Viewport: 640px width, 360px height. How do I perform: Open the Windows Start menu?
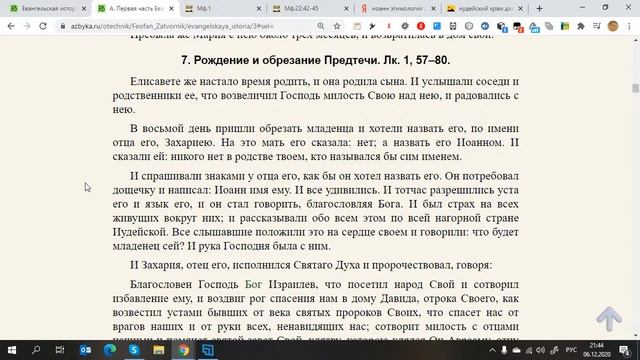[12, 350]
